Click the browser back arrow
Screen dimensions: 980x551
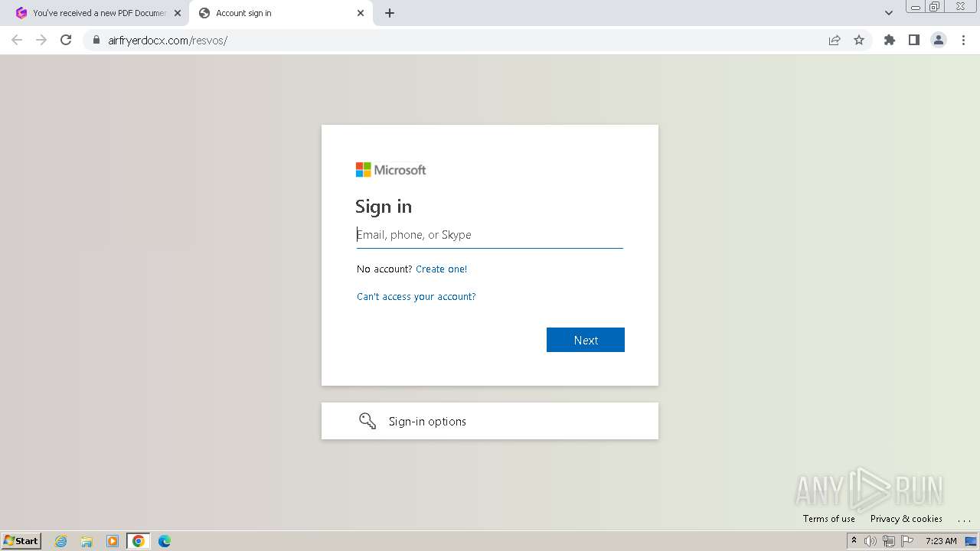pyautogui.click(x=17, y=40)
